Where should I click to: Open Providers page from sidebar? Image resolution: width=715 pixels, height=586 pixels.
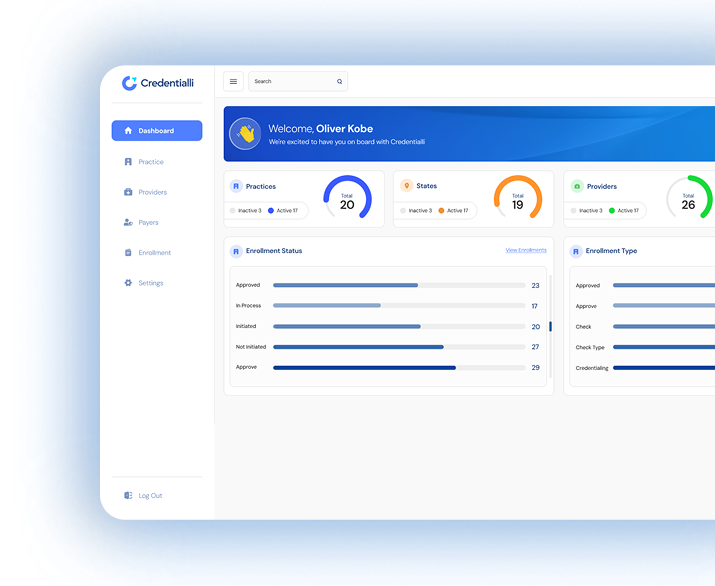[152, 192]
